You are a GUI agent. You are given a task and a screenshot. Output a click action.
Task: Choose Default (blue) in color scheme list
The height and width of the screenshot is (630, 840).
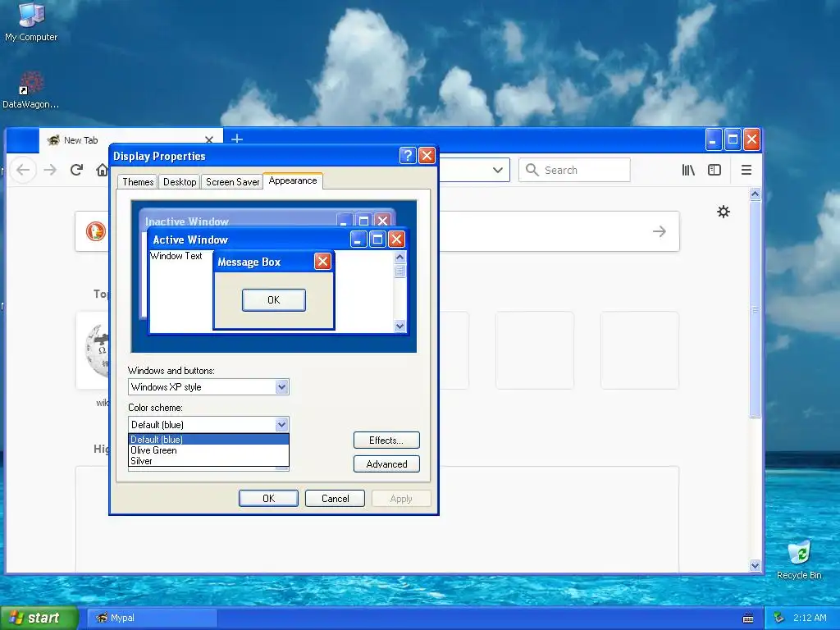click(208, 440)
